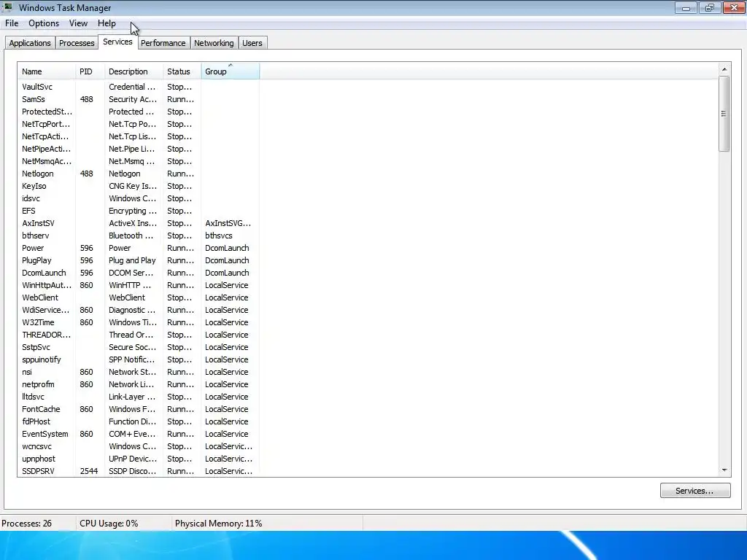Click the AxInstSVG... group cell
This screenshot has height=560, width=747.
[x=228, y=223]
